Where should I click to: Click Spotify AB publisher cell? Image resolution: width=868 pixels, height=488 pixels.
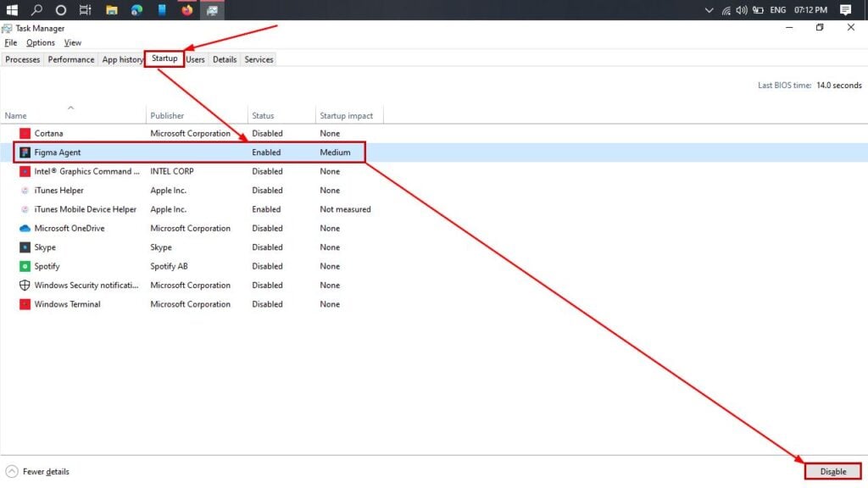tap(169, 266)
